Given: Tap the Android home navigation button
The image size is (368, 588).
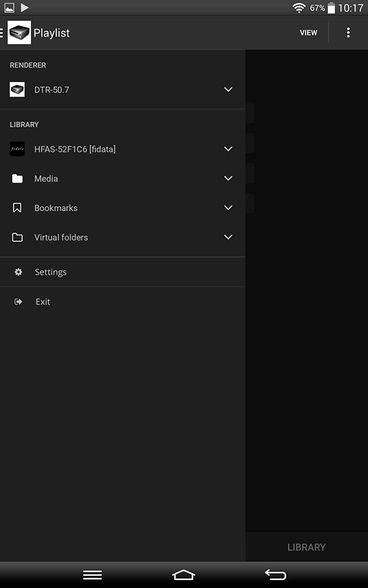Looking at the screenshot, I should click(183, 575).
